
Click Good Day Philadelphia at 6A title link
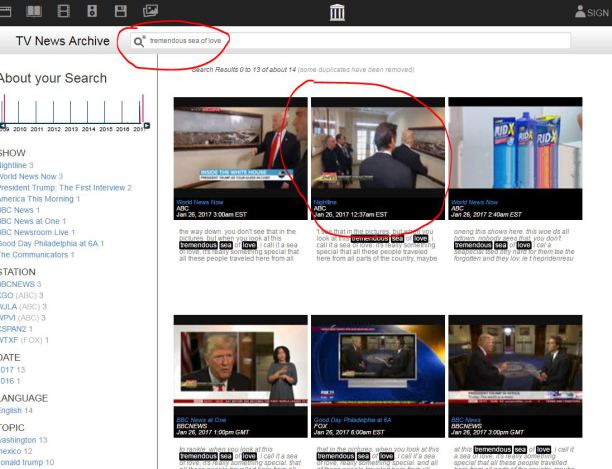pos(352,420)
